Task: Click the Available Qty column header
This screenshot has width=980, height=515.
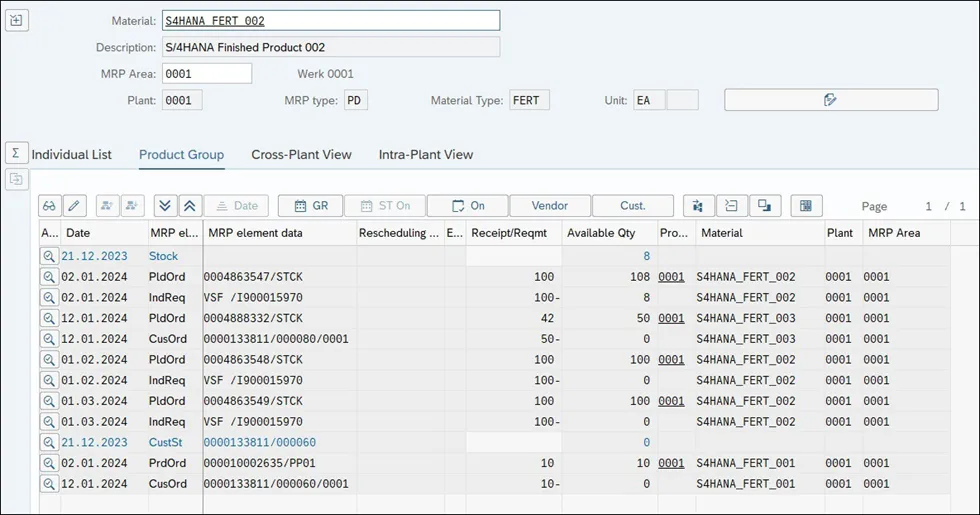Action: [609, 233]
